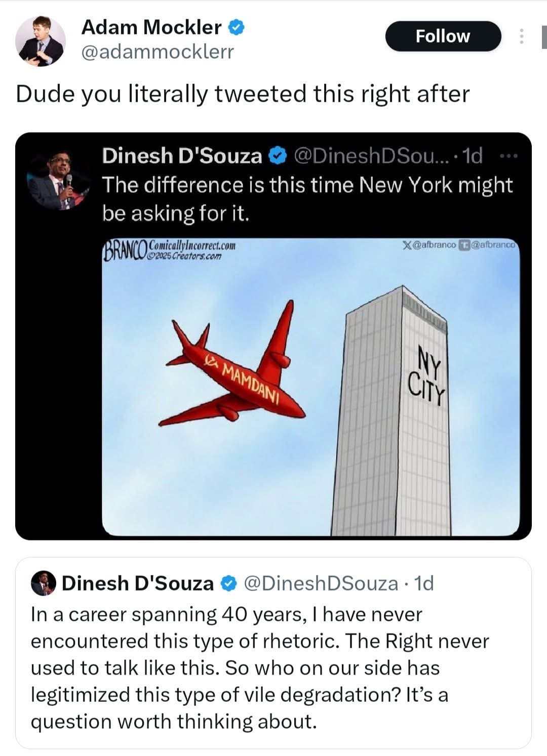Click the verified badge in the quoted tweet
This screenshot has height=756, width=547.
229,584
